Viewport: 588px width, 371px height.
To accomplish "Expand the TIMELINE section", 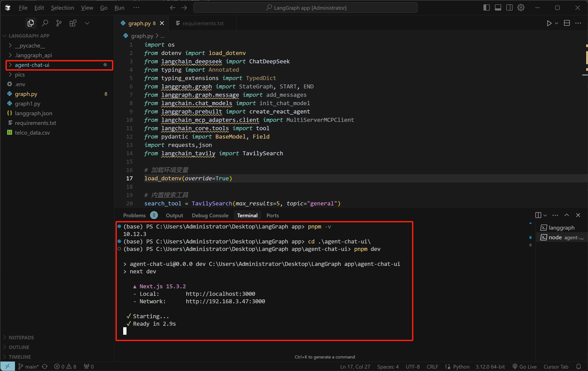I will (57, 357).
